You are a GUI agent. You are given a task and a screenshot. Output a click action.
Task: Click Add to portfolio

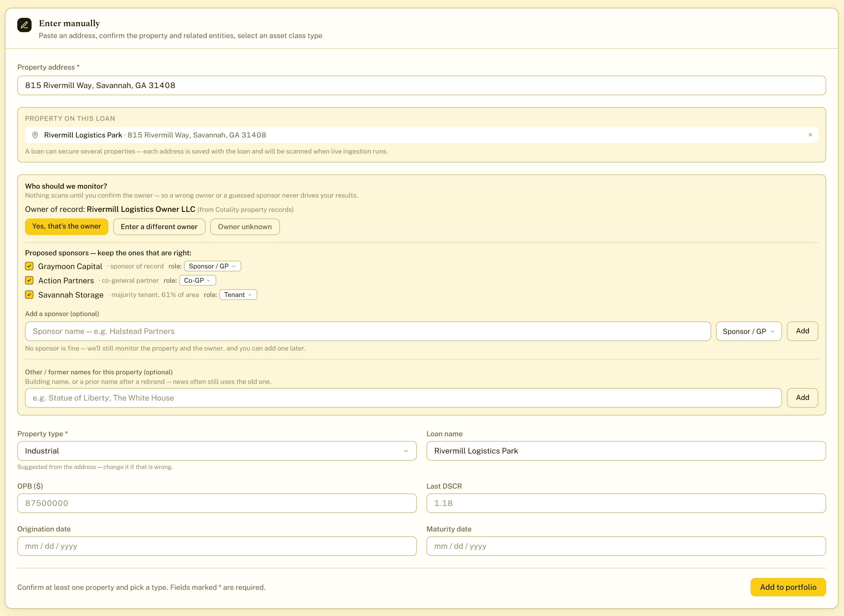pos(788,587)
